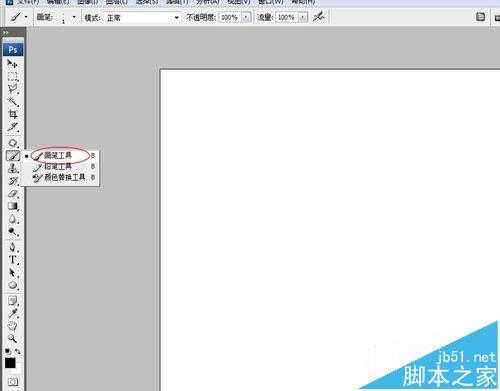This screenshot has height=391, width=500.
Task: Select the Lasso tool
Action: [x=13, y=89]
